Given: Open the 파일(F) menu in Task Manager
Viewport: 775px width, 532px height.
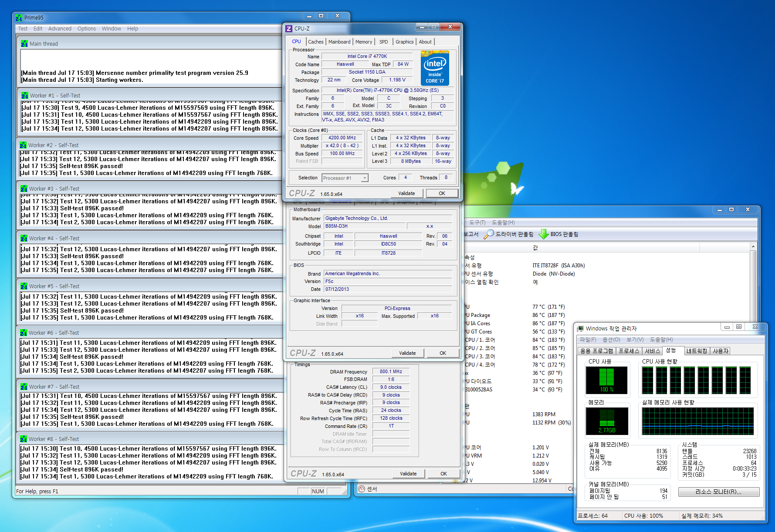Looking at the screenshot, I should [588, 340].
